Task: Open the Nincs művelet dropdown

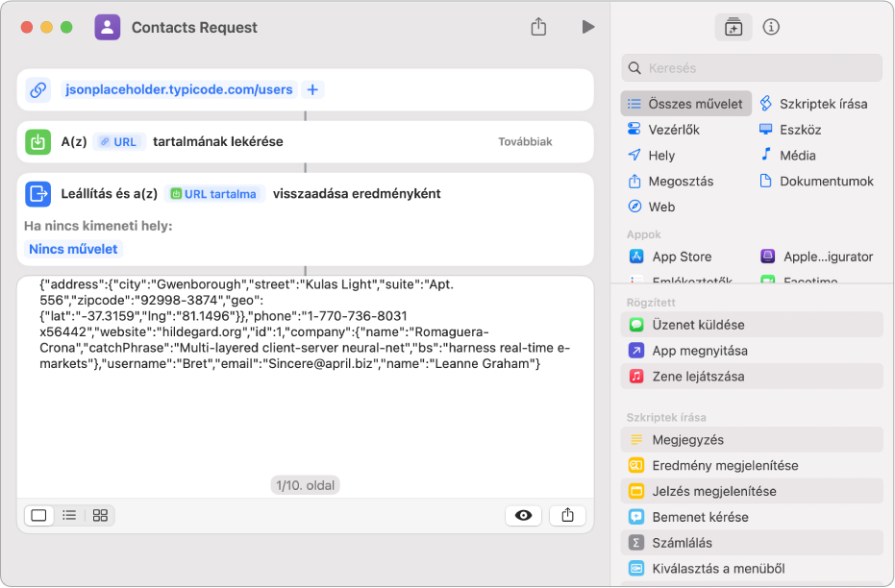Action: [74, 249]
